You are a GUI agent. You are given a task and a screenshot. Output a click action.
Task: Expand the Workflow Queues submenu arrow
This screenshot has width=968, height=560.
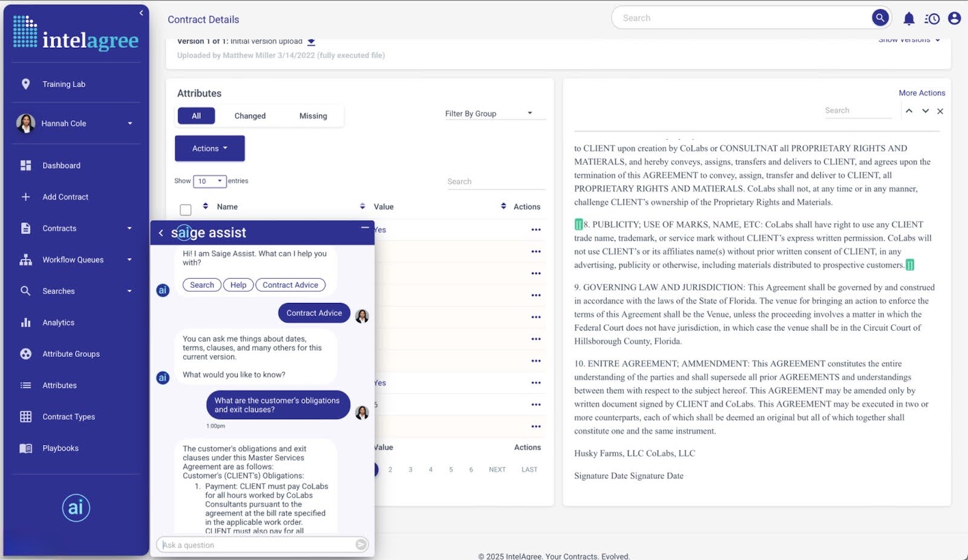129,259
